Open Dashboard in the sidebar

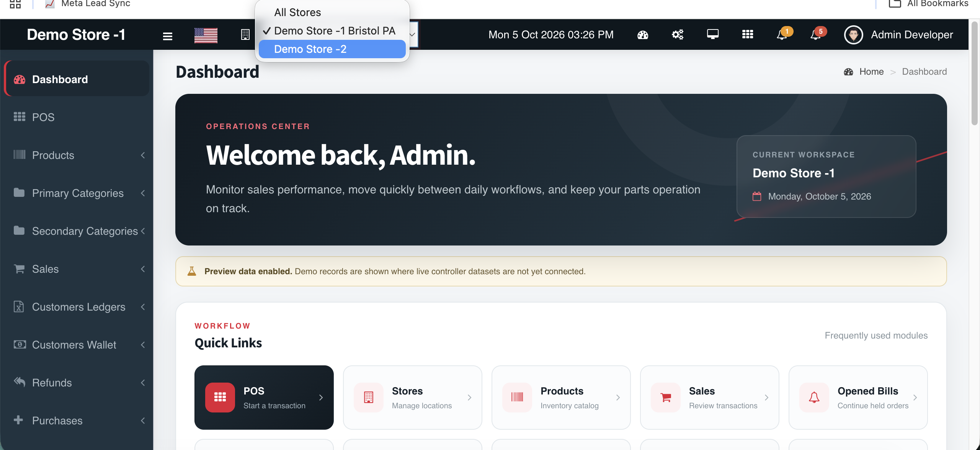77,79
